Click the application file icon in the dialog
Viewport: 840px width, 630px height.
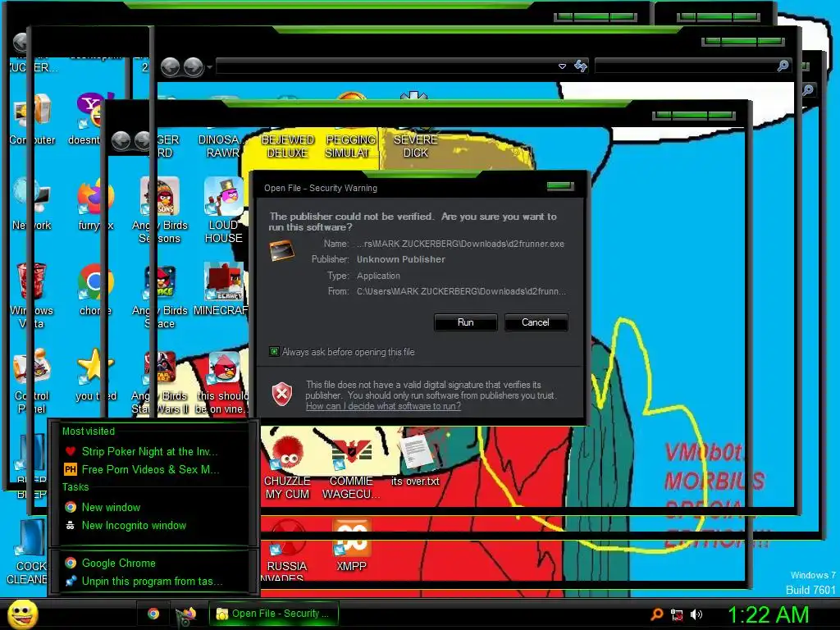point(282,251)
